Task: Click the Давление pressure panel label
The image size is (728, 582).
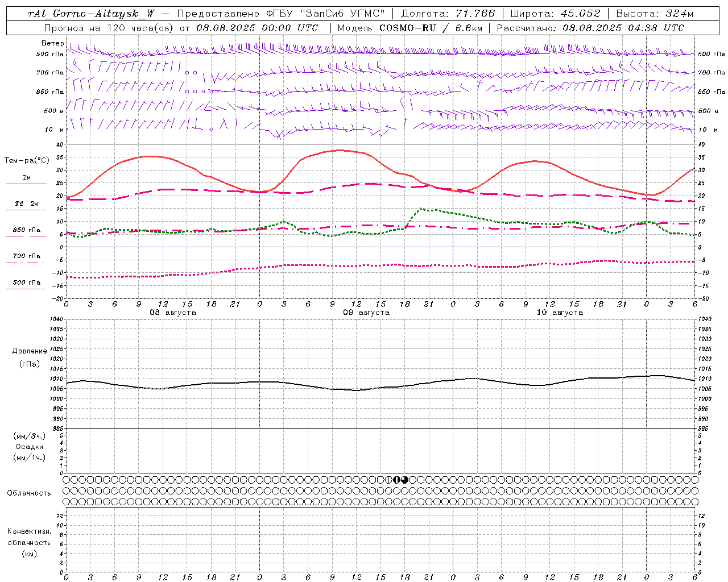Action: [x=30, y=351]
